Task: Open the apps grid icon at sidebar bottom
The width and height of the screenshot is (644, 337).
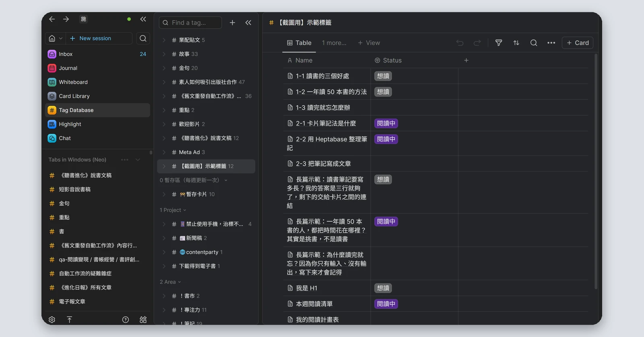Action: click(143, 320)
